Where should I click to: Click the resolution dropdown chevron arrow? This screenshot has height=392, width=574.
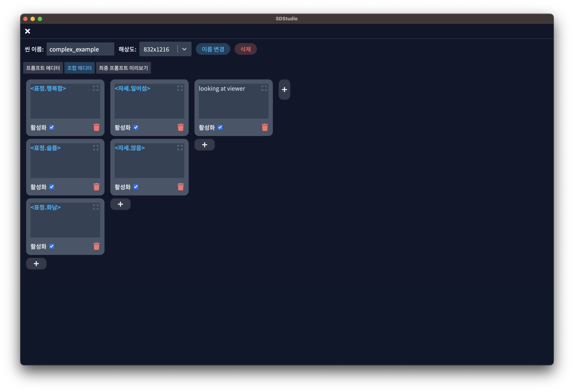click(x=184, y=49)
